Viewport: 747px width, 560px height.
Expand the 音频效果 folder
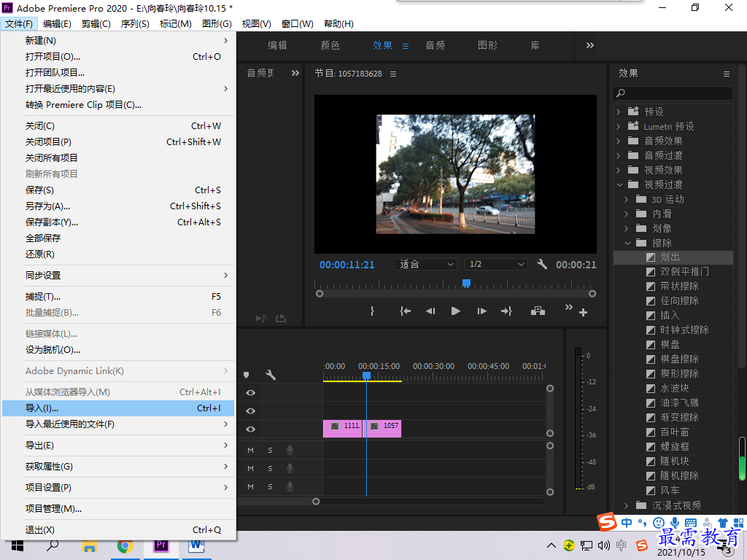click(x=619, y=141)
